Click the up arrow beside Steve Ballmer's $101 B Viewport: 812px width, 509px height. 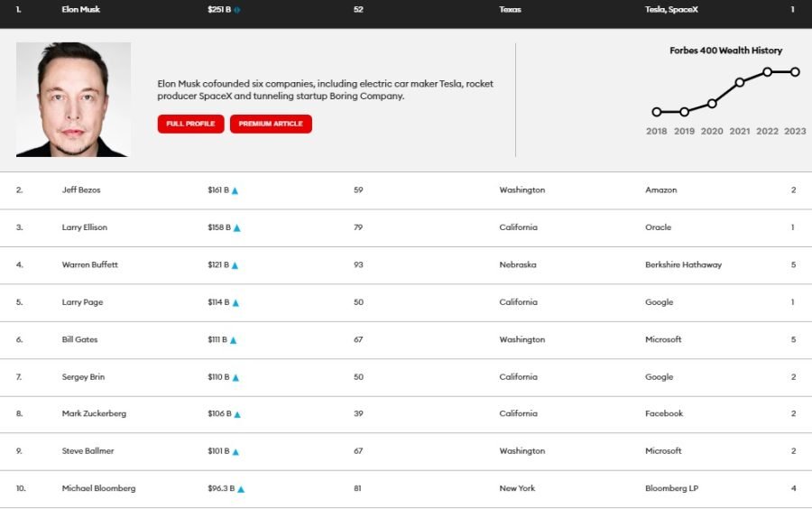(x=235, y=451)
